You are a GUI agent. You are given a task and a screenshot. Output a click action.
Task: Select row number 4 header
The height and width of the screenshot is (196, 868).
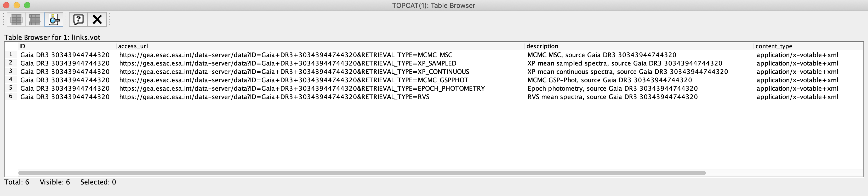pos(11,80)
